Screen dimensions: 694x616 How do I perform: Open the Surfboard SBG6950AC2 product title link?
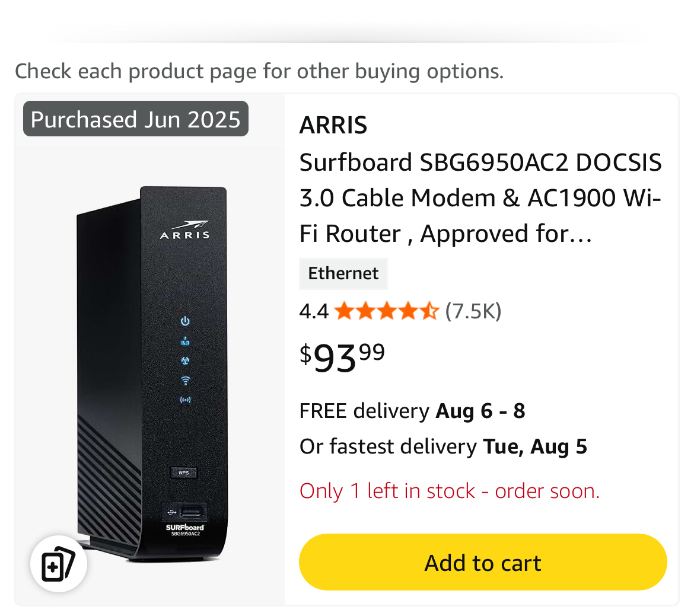480,198
